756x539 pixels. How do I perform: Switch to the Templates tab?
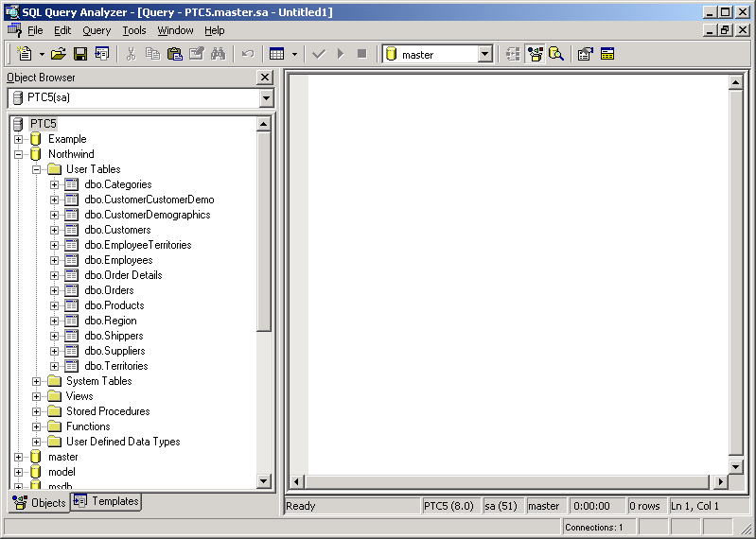(107, 501)
